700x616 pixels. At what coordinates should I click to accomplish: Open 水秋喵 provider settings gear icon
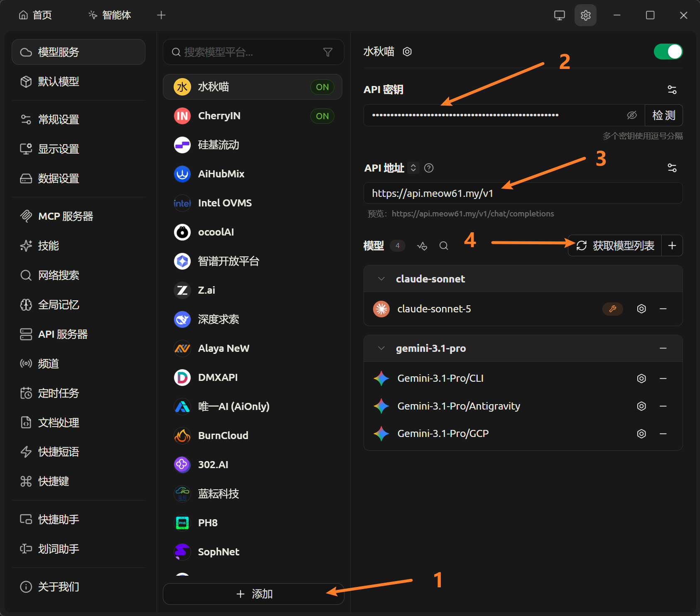pos(407,52)
